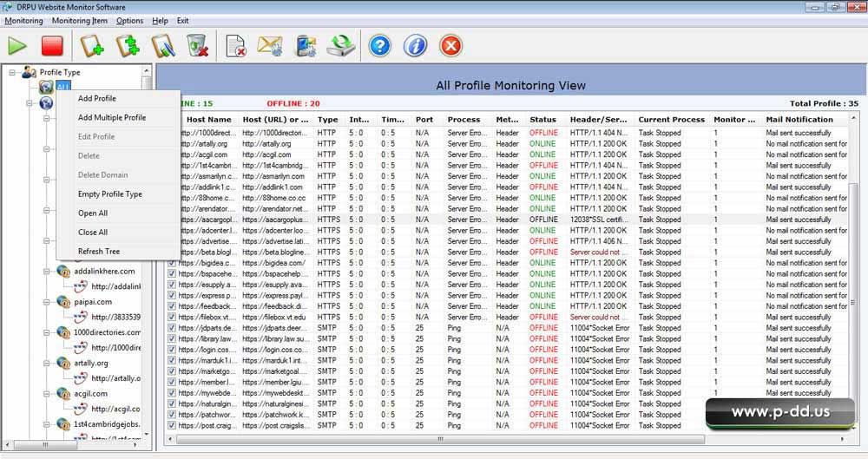Click the horizontal scrollbar below the table

(x=434, y=439)
